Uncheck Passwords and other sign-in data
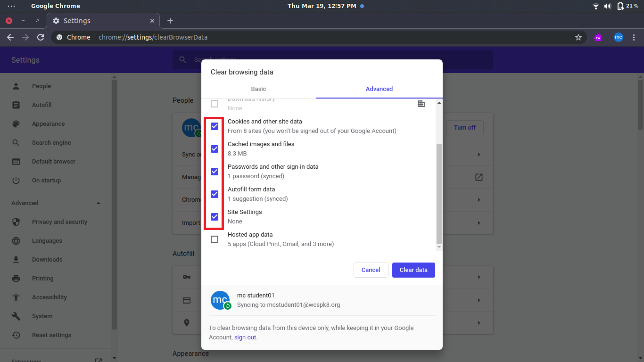Image resolution: width=644 pixels, height=362 pixels. tap(215, 172)
